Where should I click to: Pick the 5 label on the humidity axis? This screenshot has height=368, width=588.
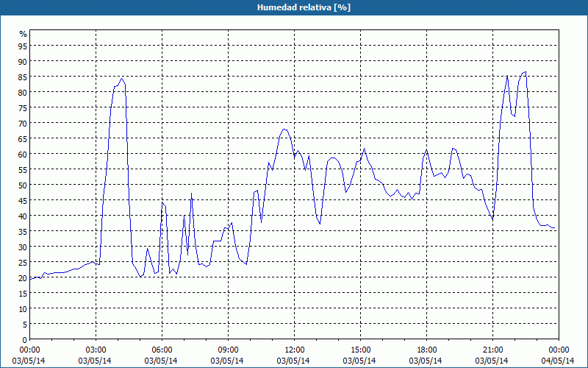[x=25, y=325]
